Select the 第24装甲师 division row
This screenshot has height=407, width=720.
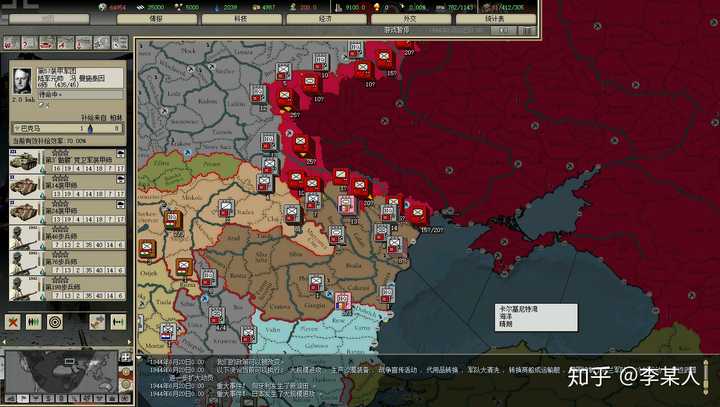pyautogui.click(x=68, y=212)
